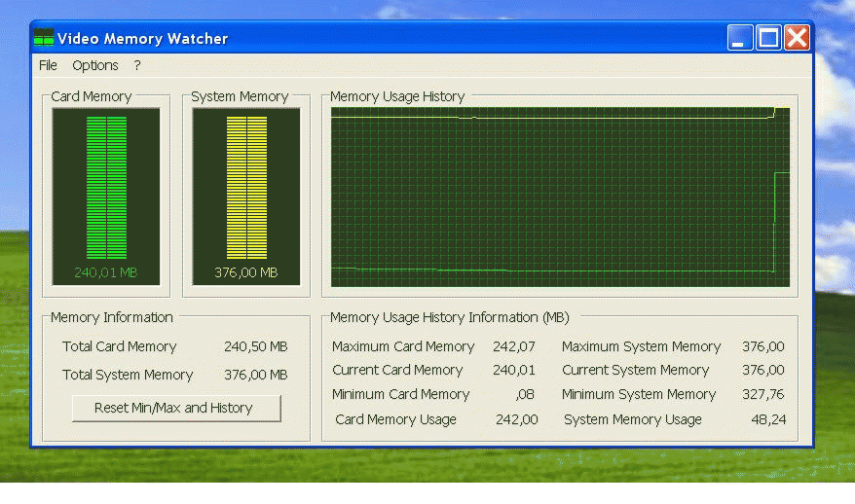
Task: Click the Card Memory Usage value 242,00
Action: tap(514, 419)
